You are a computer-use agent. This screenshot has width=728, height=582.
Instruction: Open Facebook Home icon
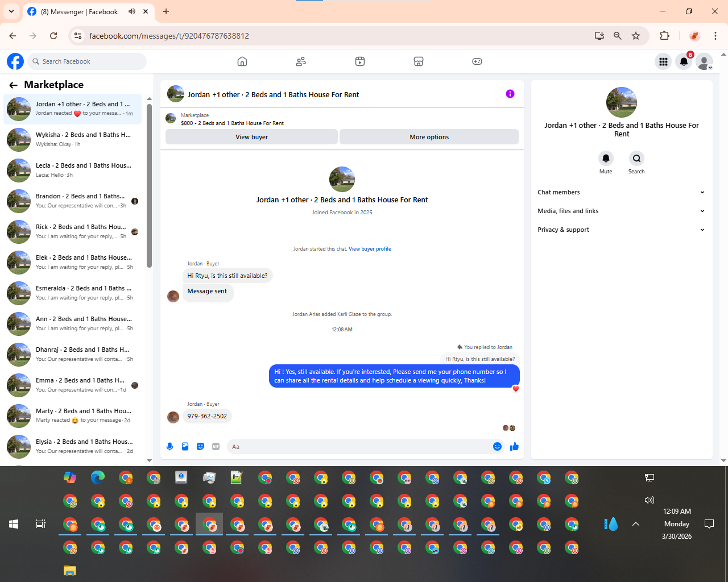point(242,61)
